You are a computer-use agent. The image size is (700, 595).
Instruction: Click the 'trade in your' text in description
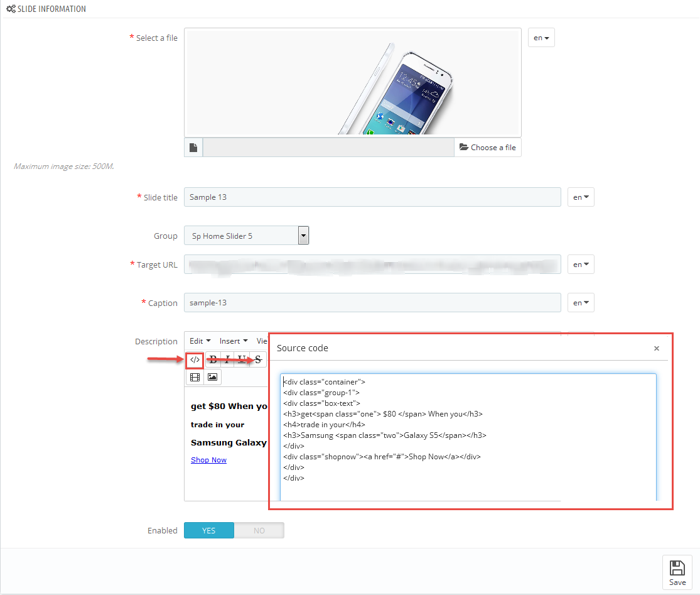[217, 425]
